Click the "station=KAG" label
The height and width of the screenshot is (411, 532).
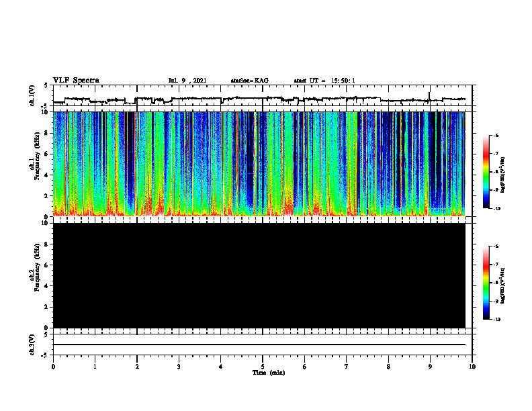[x=249, y=81]
